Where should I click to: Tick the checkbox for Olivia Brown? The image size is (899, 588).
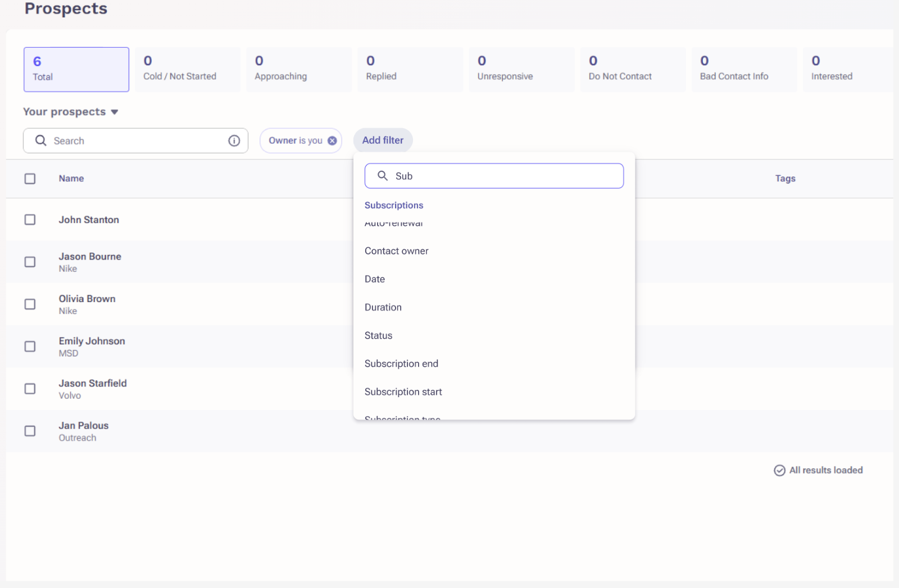tap(30, 304)
